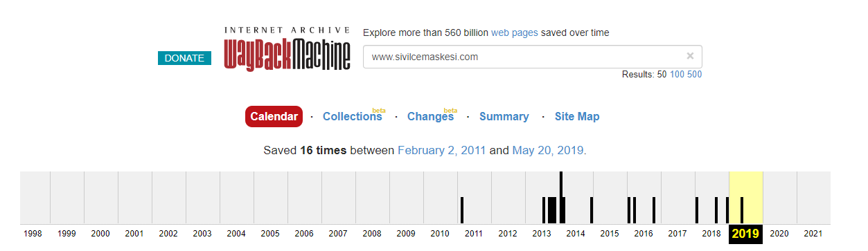
Task: Open the May 20, 2019 capture link
Action: [548, 150]
